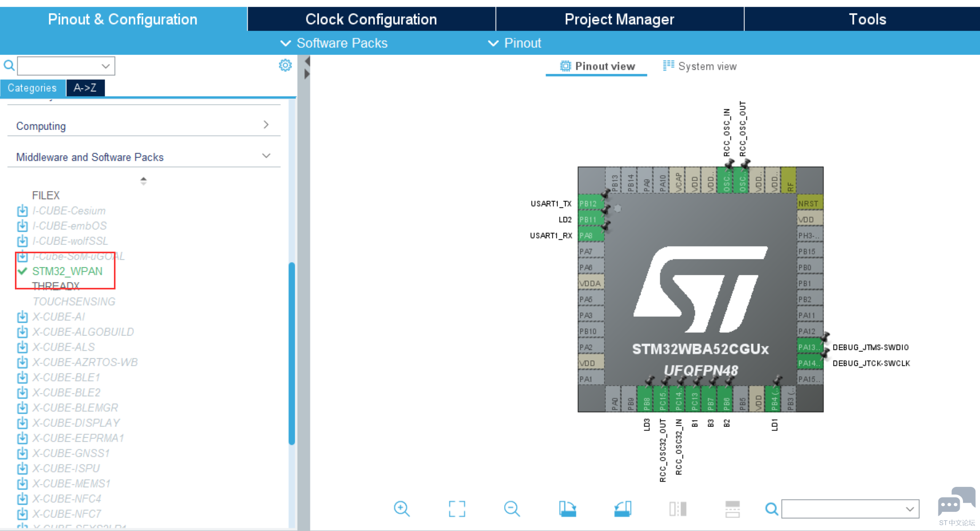Viewport: 980px width, 531px height.
Task: Go to the Project Manager tab
Action: click(620, 19)
